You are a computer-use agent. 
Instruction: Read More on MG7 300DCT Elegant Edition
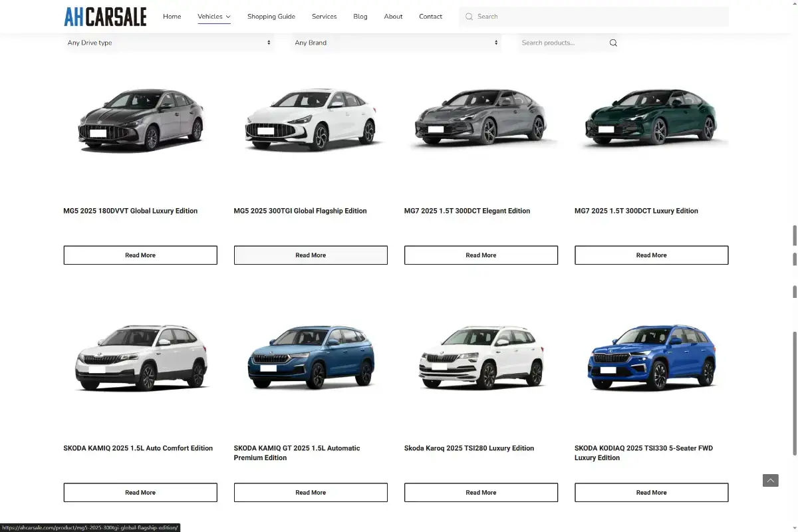[481, 255]
